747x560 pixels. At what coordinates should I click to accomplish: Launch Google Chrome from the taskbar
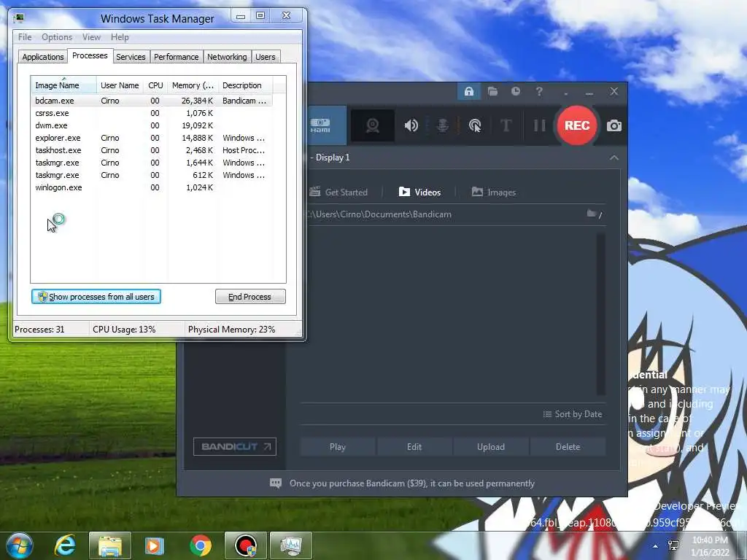201,545
